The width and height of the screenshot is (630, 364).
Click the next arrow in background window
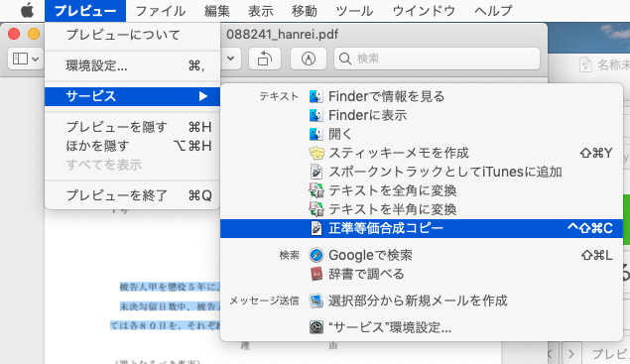coord(571,354)
